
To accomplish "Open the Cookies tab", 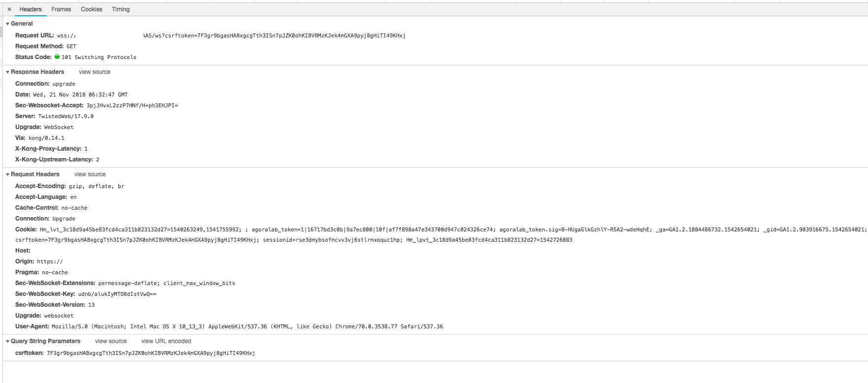I will [x=92, y=9].
